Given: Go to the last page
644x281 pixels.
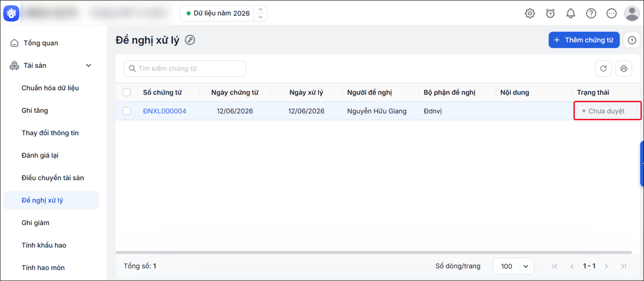Looking at the screenshot, I should 623,266.
